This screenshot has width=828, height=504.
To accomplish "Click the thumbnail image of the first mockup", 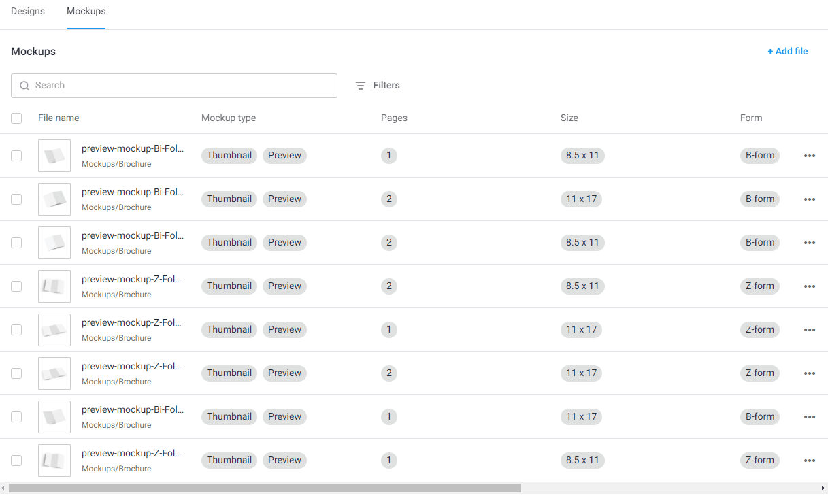I will [54, 156].
